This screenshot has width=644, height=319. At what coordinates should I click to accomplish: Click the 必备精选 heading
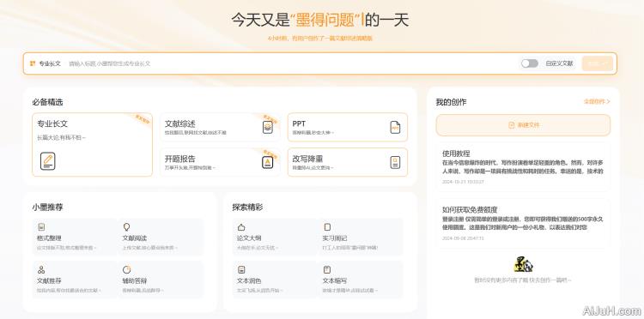coord(47,102)
